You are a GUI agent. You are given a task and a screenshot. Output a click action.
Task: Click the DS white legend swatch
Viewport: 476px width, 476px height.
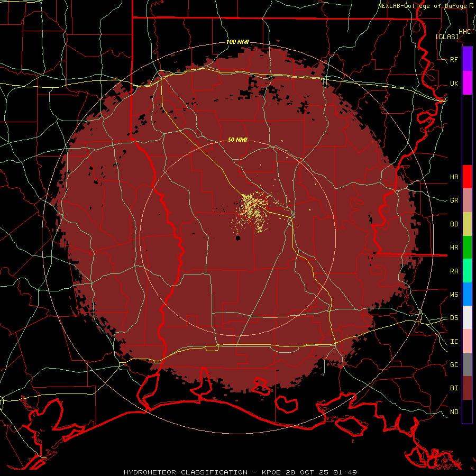(x=467, y=317)
